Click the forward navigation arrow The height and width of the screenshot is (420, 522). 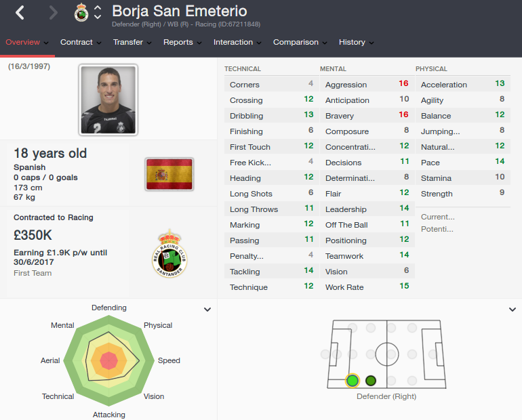[x=54, y=13]
